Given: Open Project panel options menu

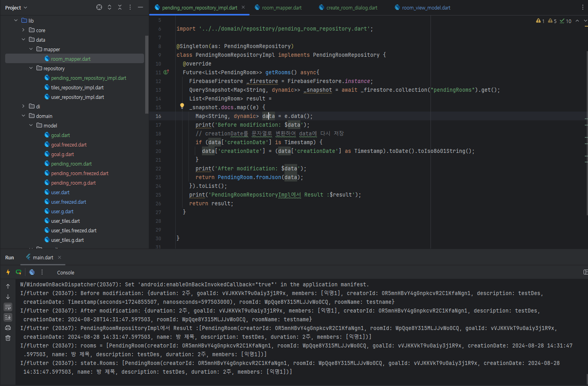Looking at the screenshot, I should pos(130,7).
